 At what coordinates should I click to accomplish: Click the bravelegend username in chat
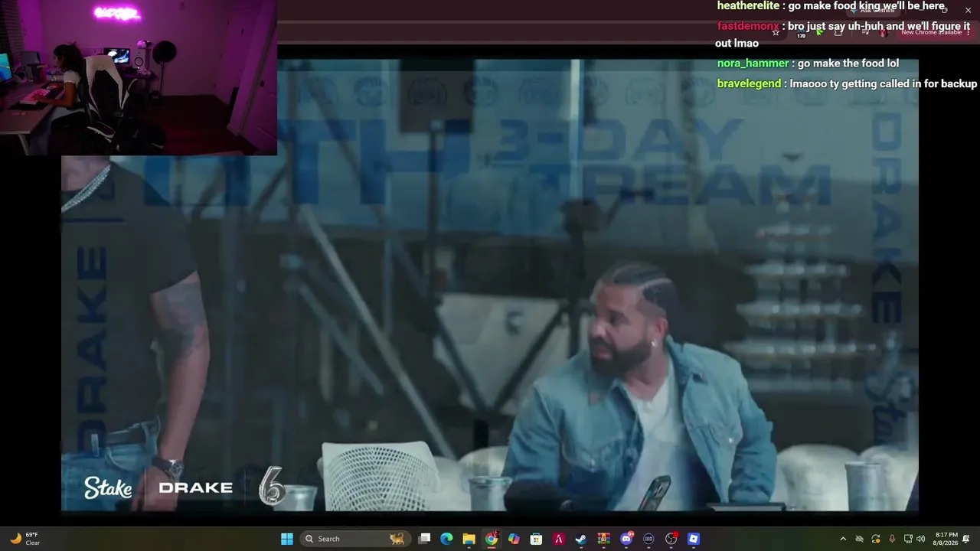coord(749,83)
